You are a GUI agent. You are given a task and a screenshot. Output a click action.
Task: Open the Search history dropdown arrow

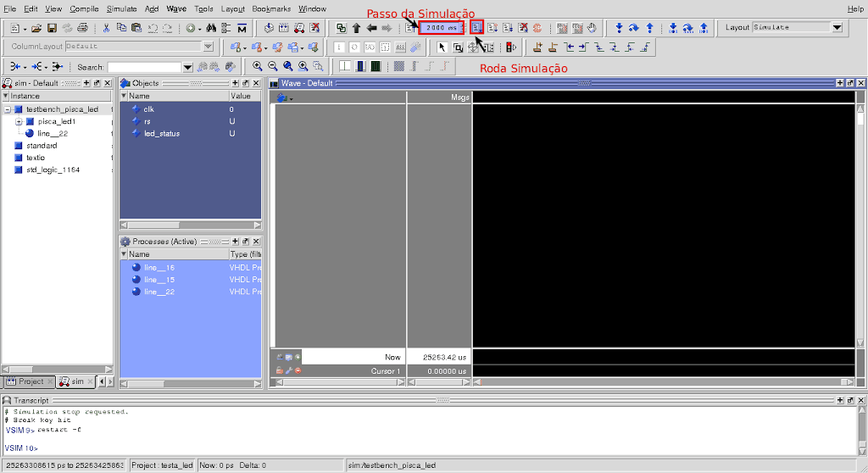187,67
